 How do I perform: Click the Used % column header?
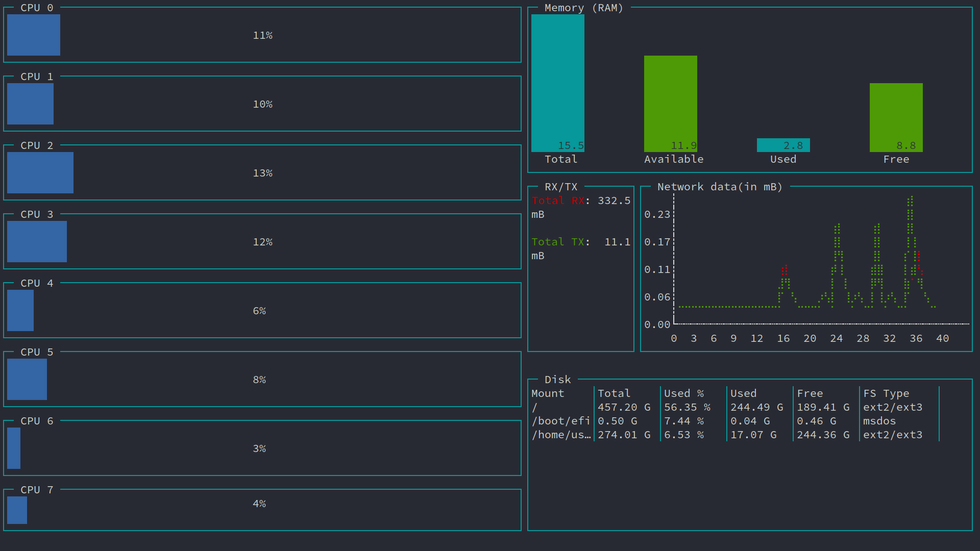(683, 393)
